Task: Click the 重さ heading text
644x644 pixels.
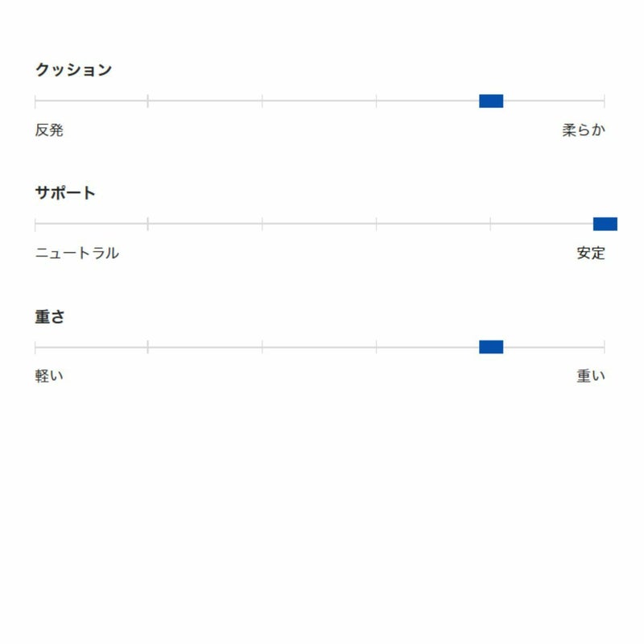Action: click(x=49, y=316)
